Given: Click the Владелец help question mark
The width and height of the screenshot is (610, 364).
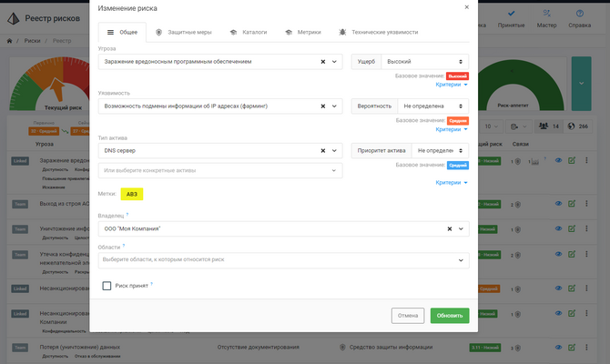Looking at the screenshot, I should [127, 214].
